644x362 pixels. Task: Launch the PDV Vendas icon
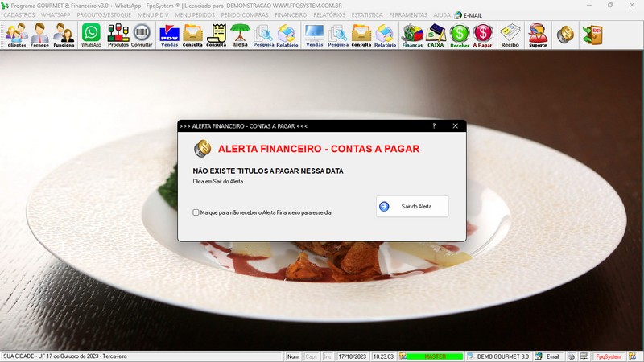[x=169, y=35]
